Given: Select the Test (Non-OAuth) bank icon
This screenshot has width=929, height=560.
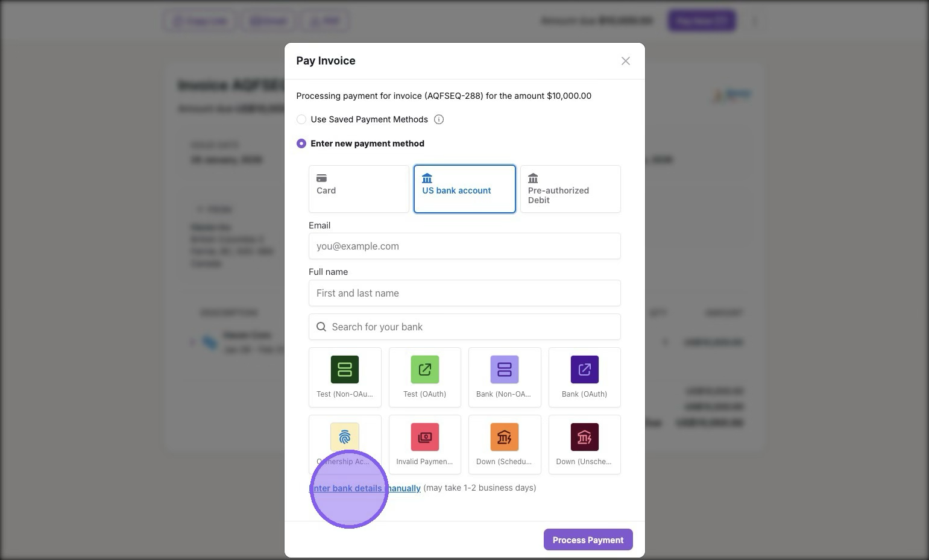Looking at the screenshot, I should click(x=345, y=370).
